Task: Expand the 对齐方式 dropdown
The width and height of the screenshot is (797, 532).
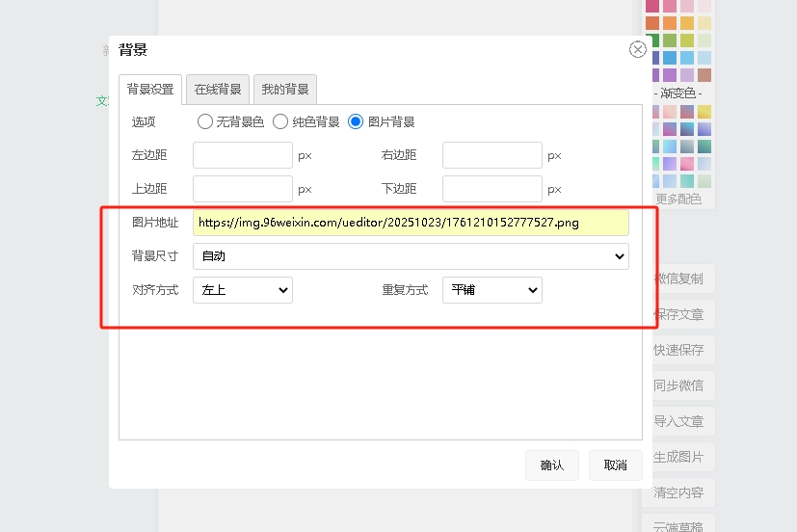Action: (x=242, y=290)
